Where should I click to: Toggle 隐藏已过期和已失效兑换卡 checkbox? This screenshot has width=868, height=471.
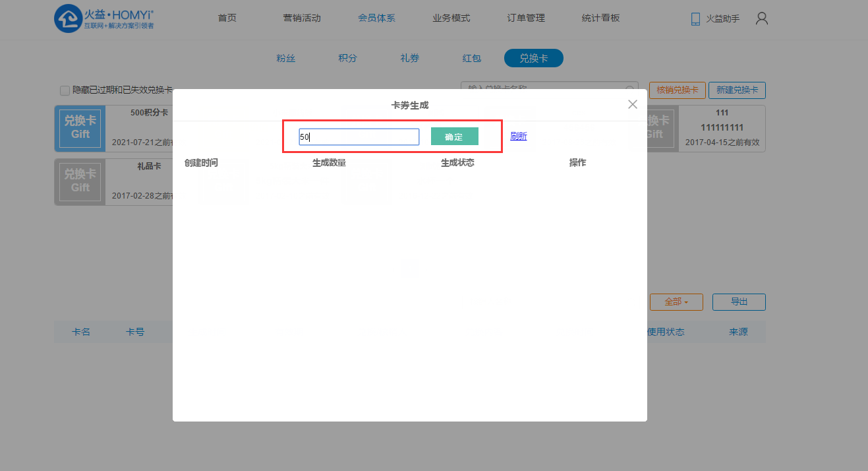(x=65, y=90)
